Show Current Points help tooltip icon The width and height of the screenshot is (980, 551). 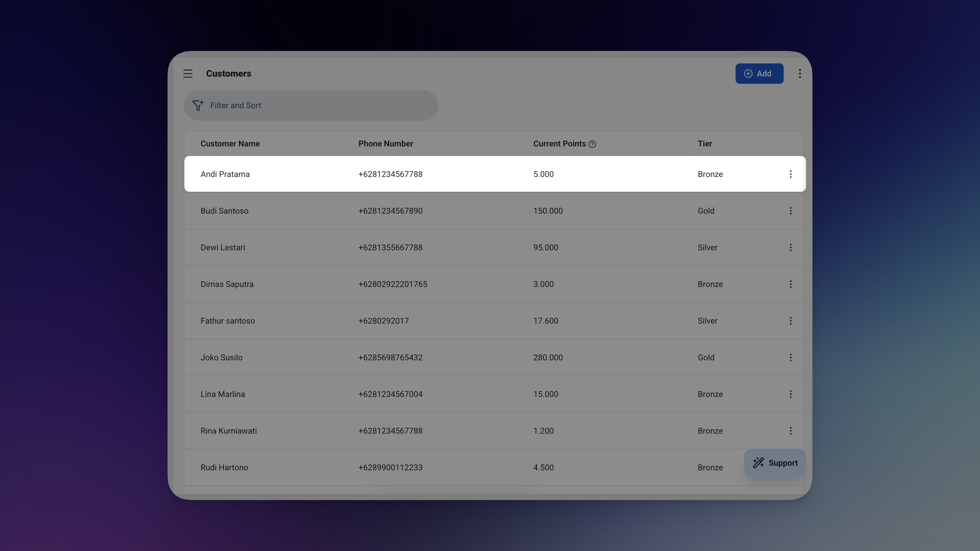click(x=592, y=144)
